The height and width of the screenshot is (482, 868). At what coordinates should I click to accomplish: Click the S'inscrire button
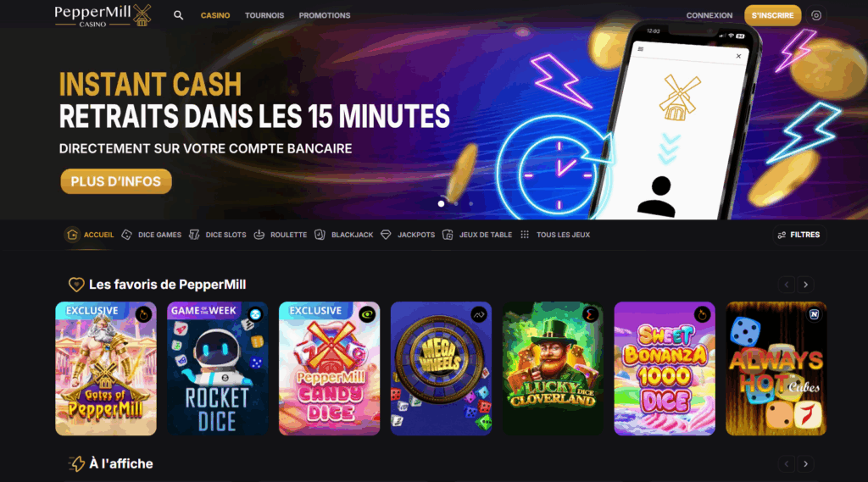pos(772,15)
